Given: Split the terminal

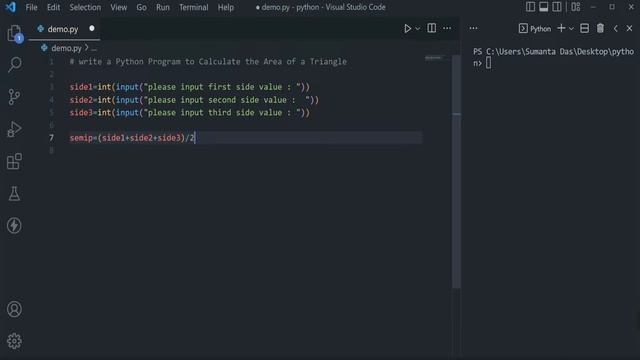Looking at the screenshot, I should [584, 28].
